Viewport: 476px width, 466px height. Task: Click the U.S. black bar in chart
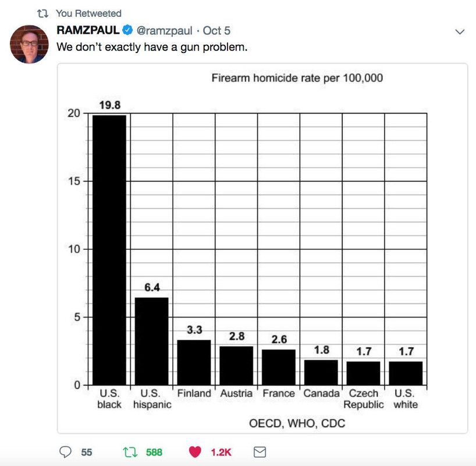[109, 250]
